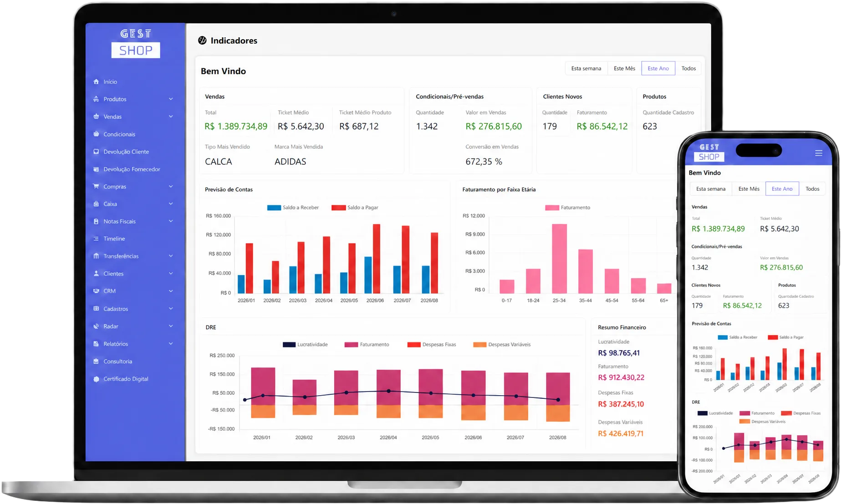The height and width of the screenshot is (504, 841).
Task: Click the Timeline list icon
Action: [x=96, y=239]
